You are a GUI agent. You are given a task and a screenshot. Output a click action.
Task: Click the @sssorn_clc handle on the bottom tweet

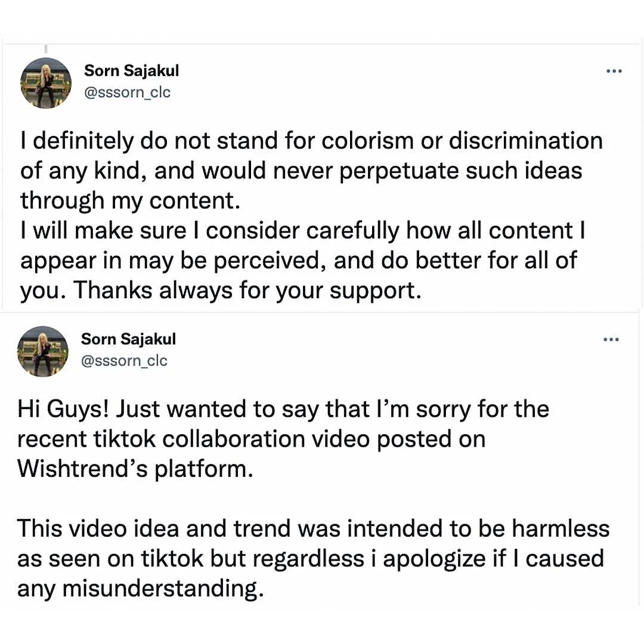(124, 361)
